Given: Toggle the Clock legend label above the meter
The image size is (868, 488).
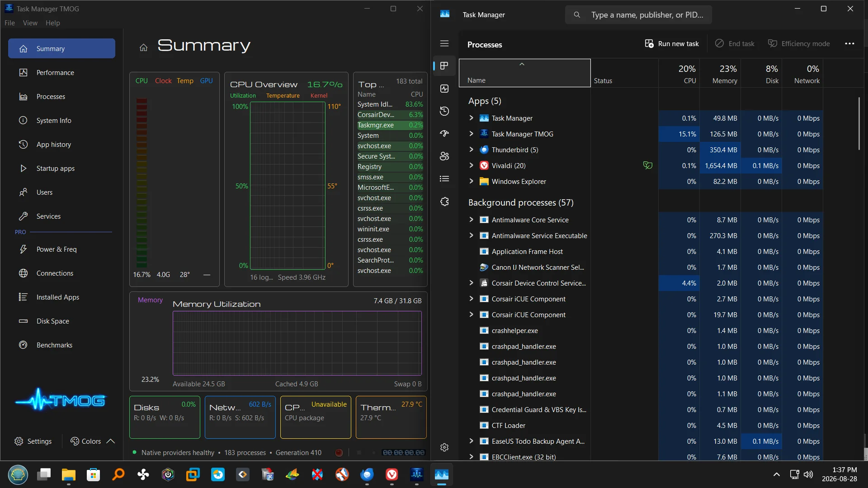Looking at the screenshot, I should point(163,80).
